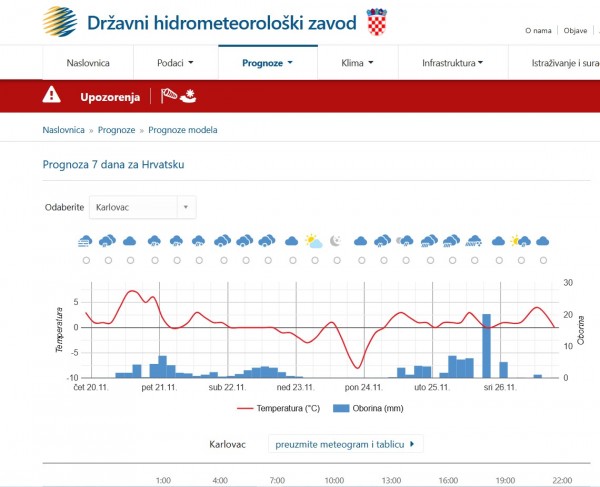Select cloud icon just before sun-and-cloud icon
Viewport: 600px width, 487px height.
point(292,241)
